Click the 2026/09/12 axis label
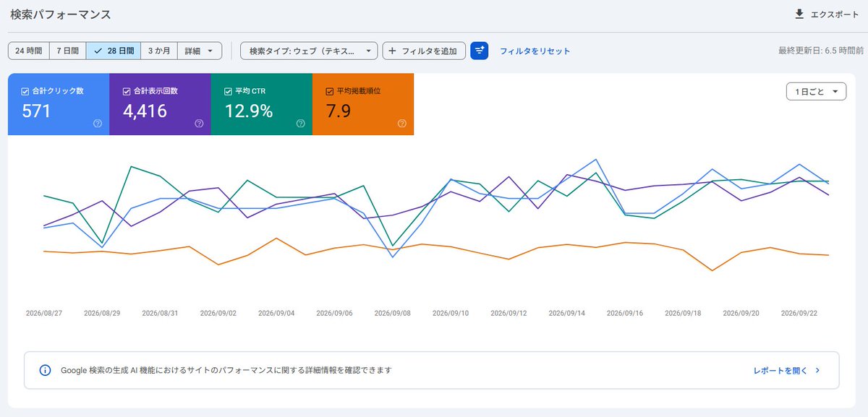Image resolution: width=868 pixels, height=417 pixels. coord(509,314)
